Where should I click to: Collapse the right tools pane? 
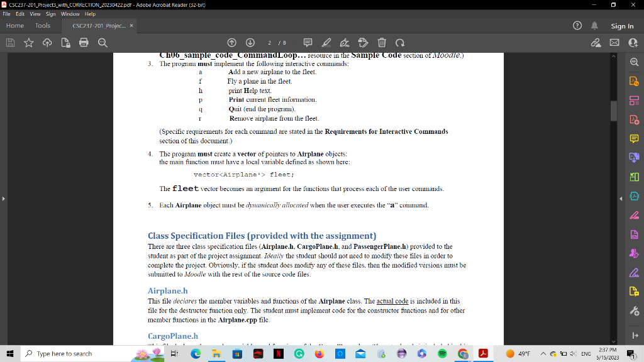[621, 199]
